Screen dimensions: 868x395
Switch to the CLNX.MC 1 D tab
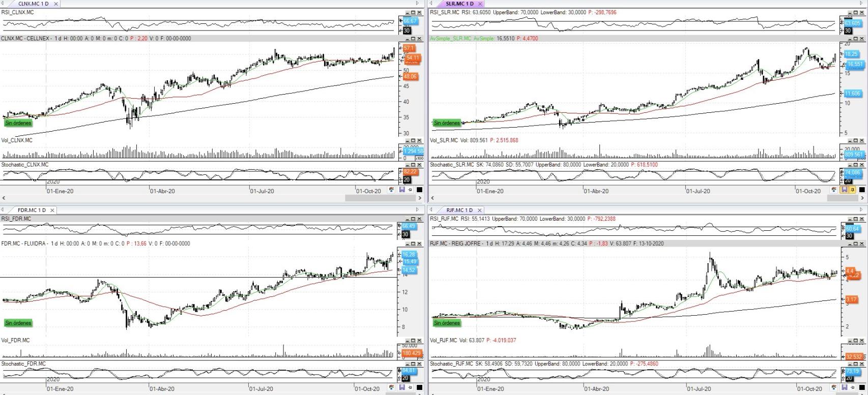click(33, 4)
